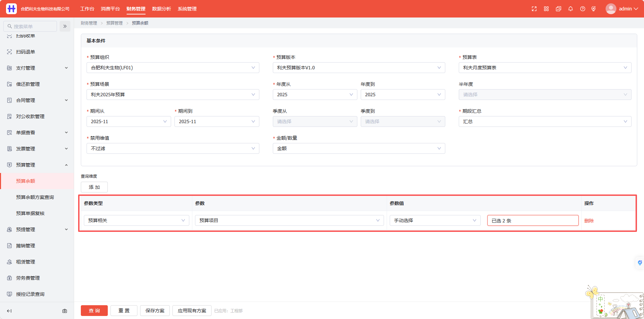
Task: Click the 租赁管理 sidebar icon
Action: pyautogui.click(x=9, y=262)
